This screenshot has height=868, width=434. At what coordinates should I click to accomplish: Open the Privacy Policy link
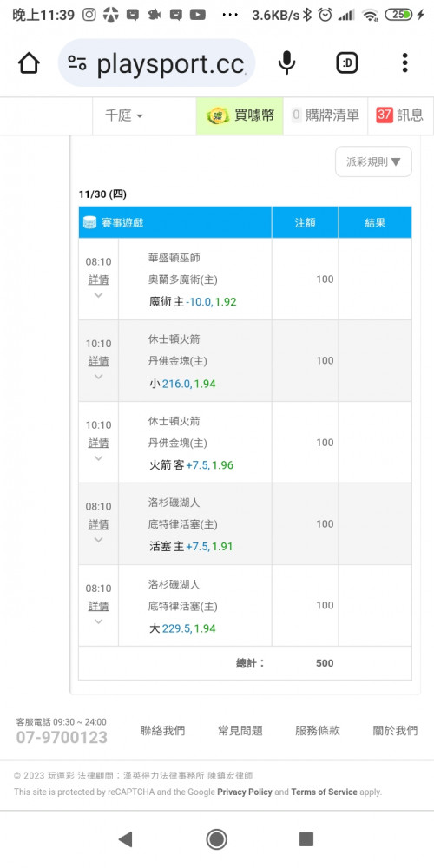[245, 792]
